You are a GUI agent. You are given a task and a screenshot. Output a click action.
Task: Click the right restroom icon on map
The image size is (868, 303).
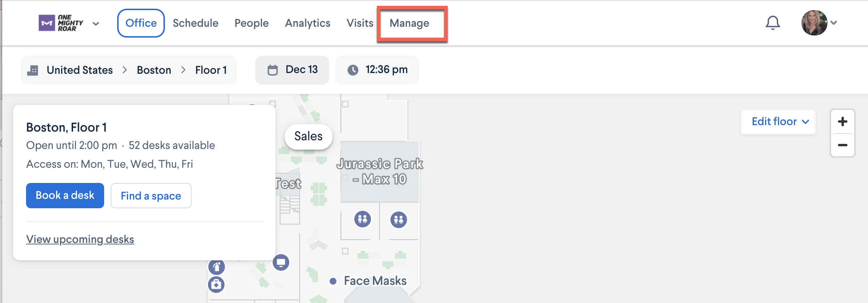point(399,219)
